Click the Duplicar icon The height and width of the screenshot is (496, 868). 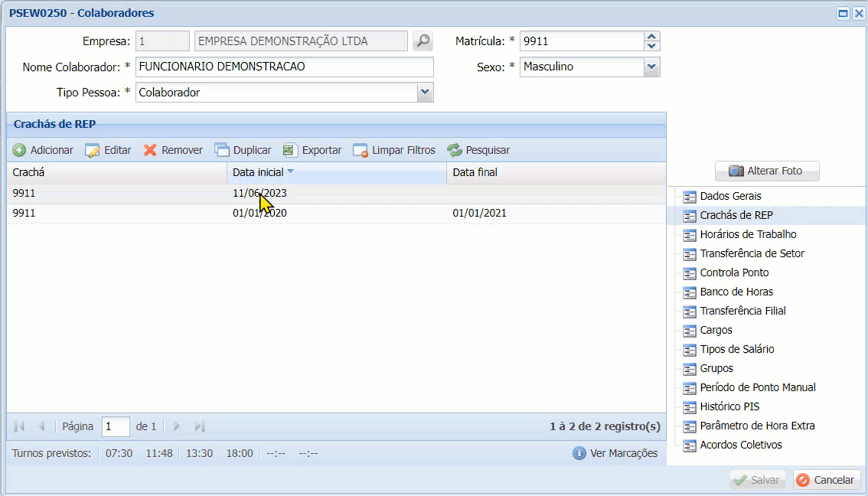click(x=220, y=150)
